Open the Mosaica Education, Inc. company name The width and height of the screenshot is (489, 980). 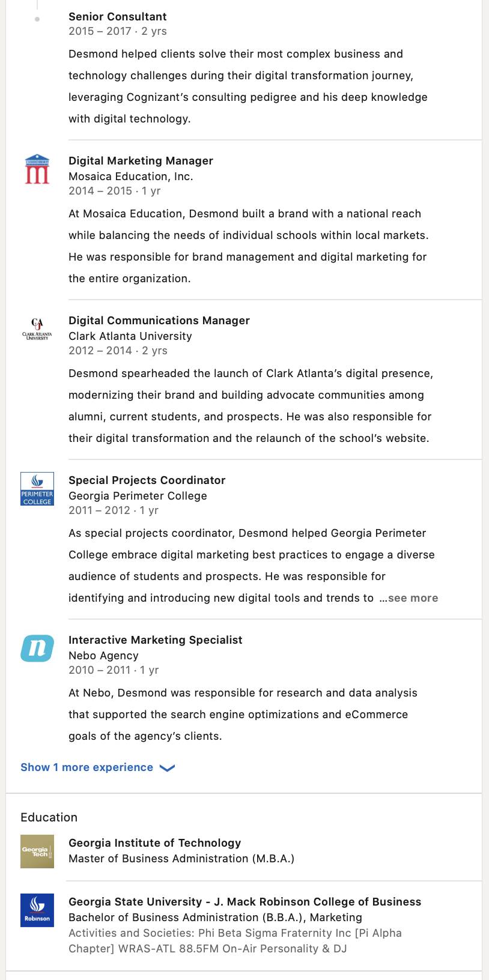pos(130,177)
